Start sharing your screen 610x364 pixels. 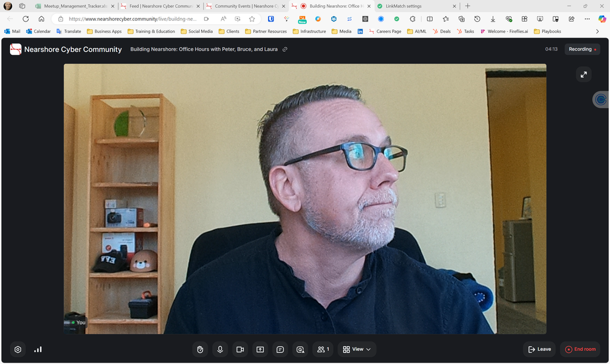pos(260,350)
